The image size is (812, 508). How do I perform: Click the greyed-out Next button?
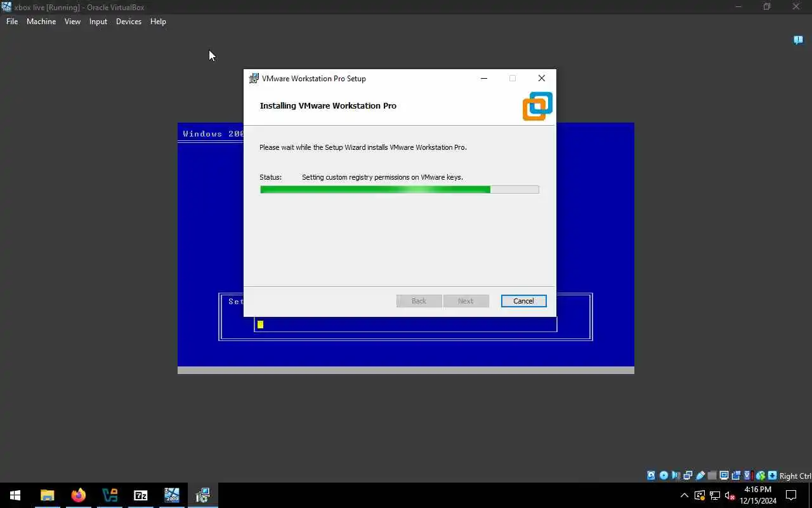466,301
